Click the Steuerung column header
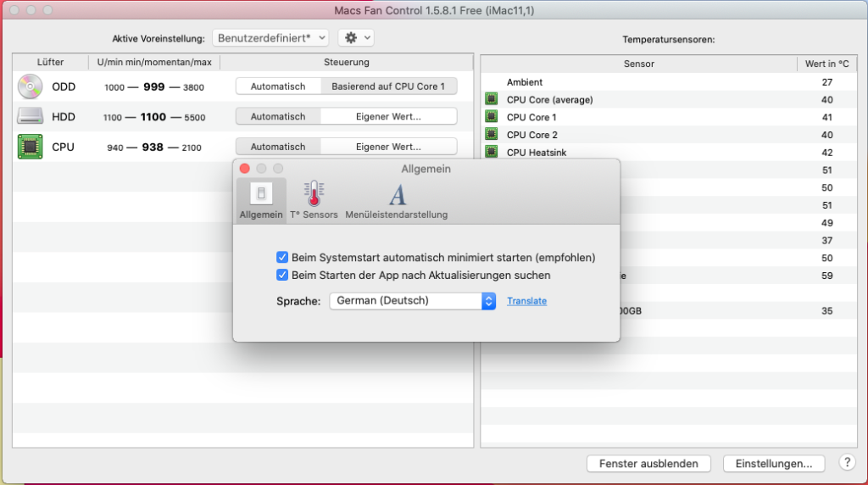Viewport: 868px width, 485px height. [x=347, y=62]
